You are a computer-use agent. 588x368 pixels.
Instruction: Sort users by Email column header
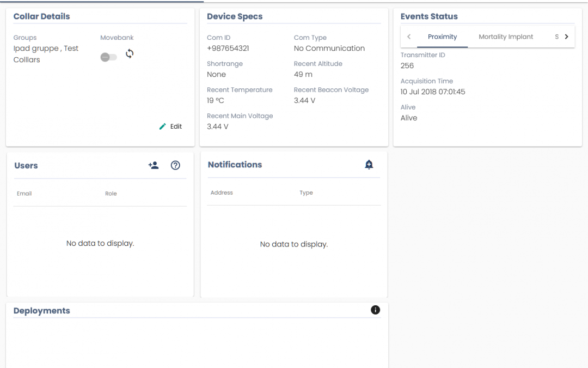coord(24,194)
